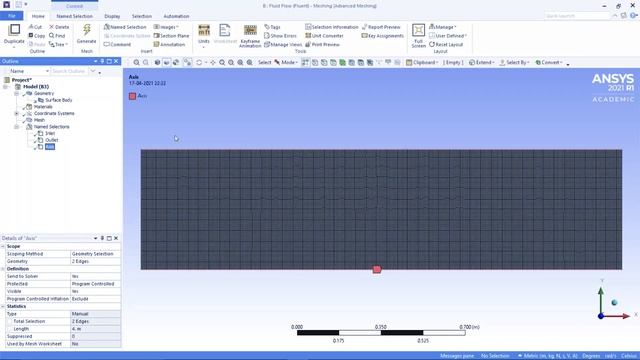Open the Unit Converter
The image size is (640, 360).
pos(324,36)
